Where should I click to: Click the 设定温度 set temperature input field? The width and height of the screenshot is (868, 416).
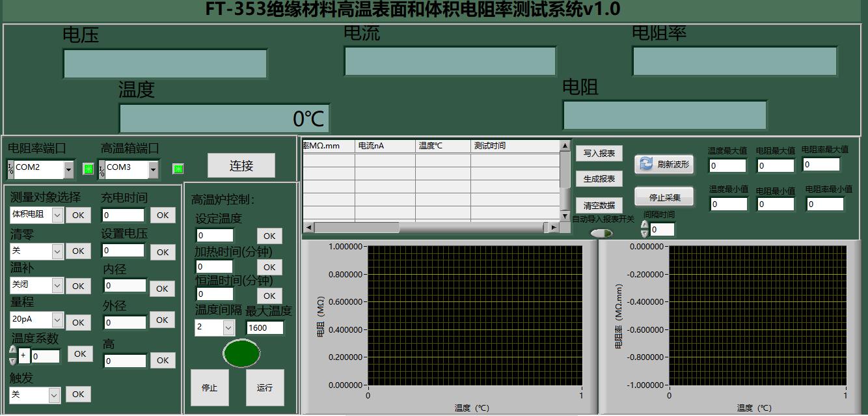click(215, 235)
